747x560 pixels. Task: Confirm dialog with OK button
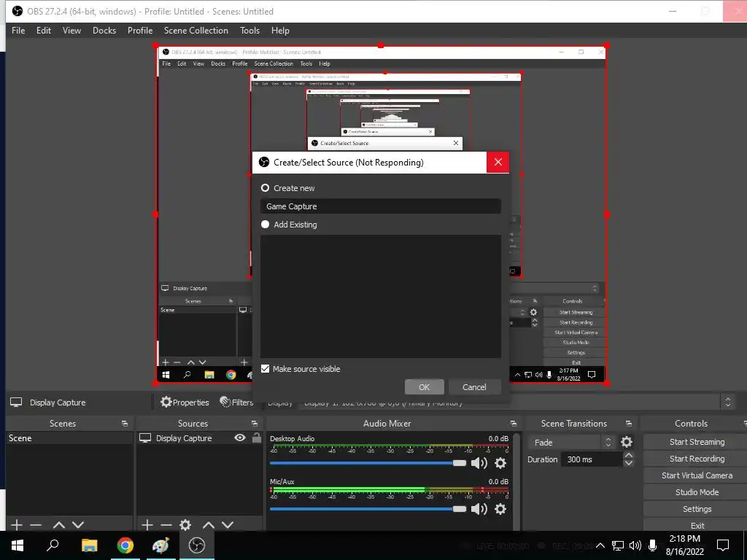click(x=424, y=387)
